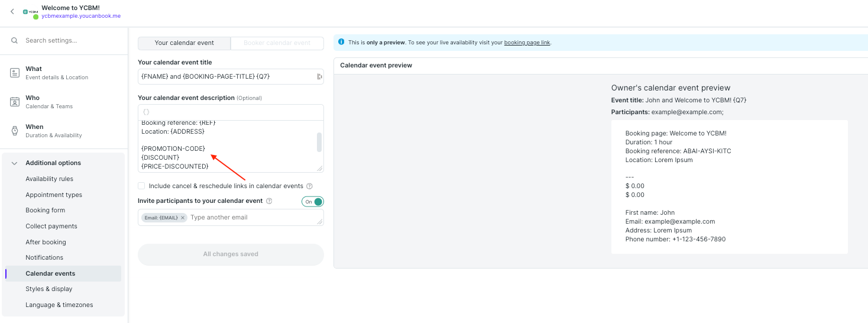This screenshot has height=323, width=868.
Task: Go back using the left chevron arrow
Action: [x=12, y=11]
